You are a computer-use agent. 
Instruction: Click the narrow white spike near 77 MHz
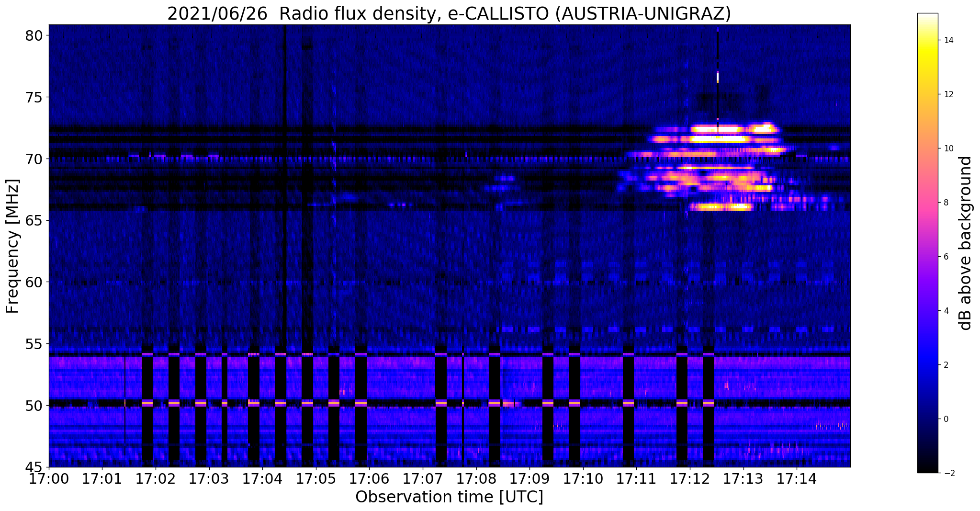click(718, 78)
